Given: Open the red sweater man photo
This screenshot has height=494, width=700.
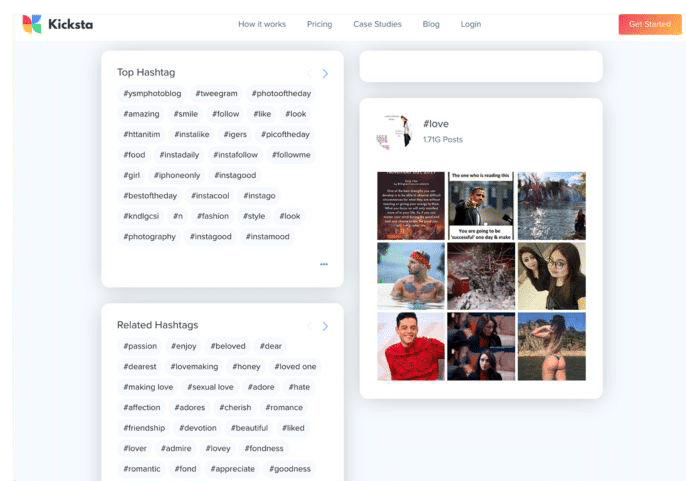Looking at the screenshot, I should [411, 346].
